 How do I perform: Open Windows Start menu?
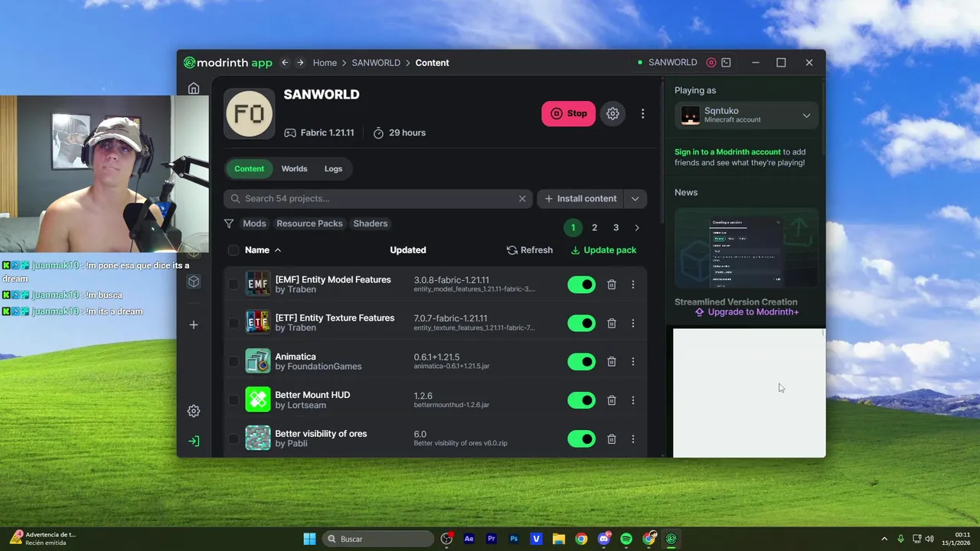tap(309, 539)
